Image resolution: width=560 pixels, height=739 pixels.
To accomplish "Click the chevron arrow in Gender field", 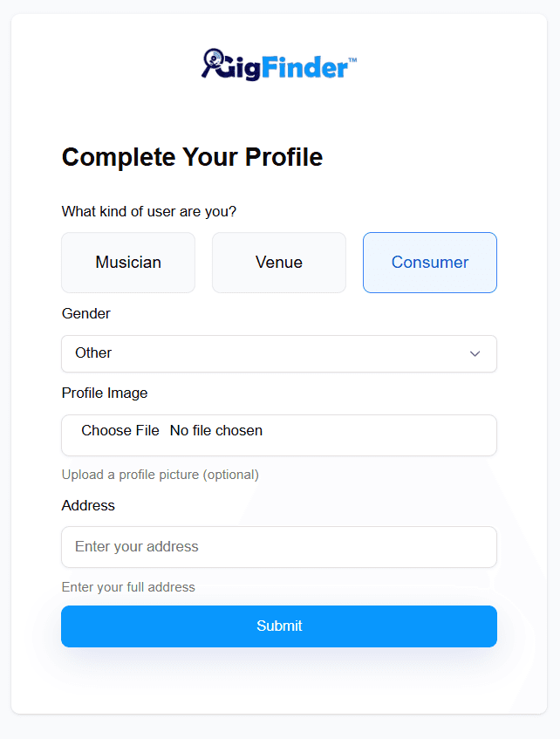I will (x=475, y=353).
